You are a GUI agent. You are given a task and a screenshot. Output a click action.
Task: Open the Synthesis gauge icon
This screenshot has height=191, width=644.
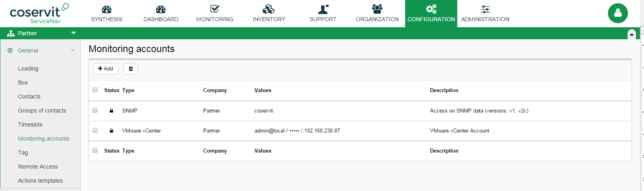107,9
